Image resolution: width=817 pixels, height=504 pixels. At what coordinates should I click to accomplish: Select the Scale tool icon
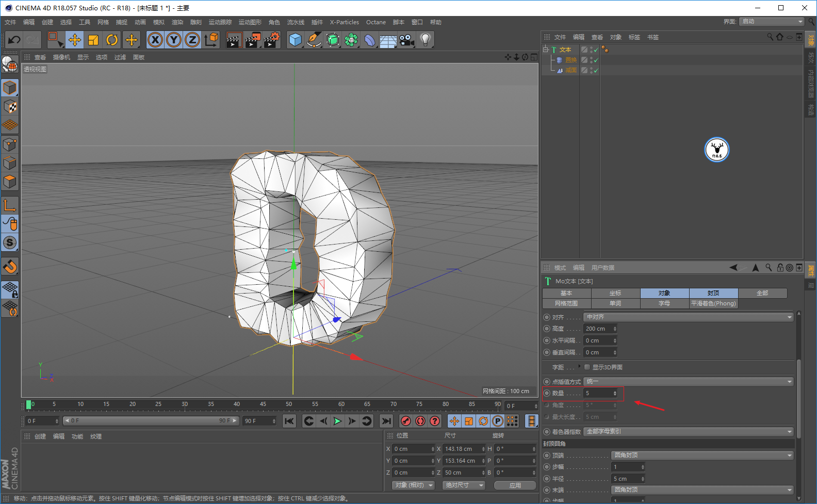tap(93, 40)
